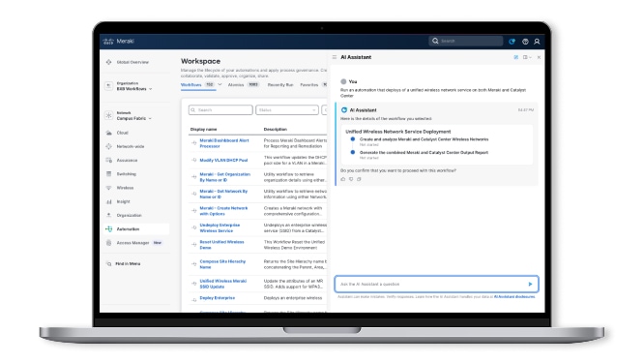Open the AI Assistant panel layout dropdown
This screenshot has height=363, width=644.
coord(527,57)
